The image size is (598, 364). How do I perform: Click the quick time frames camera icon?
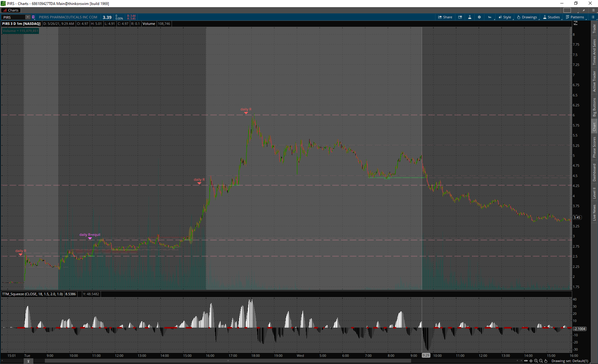460,17
